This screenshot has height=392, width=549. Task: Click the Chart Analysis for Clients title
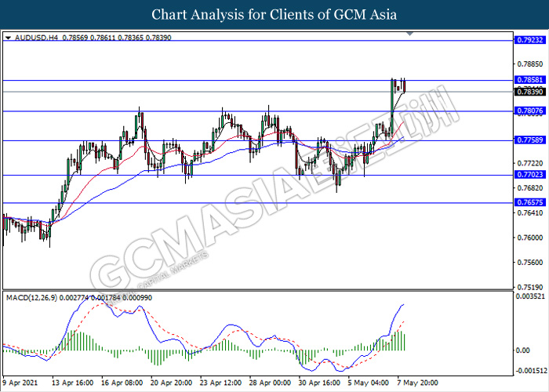274,15
